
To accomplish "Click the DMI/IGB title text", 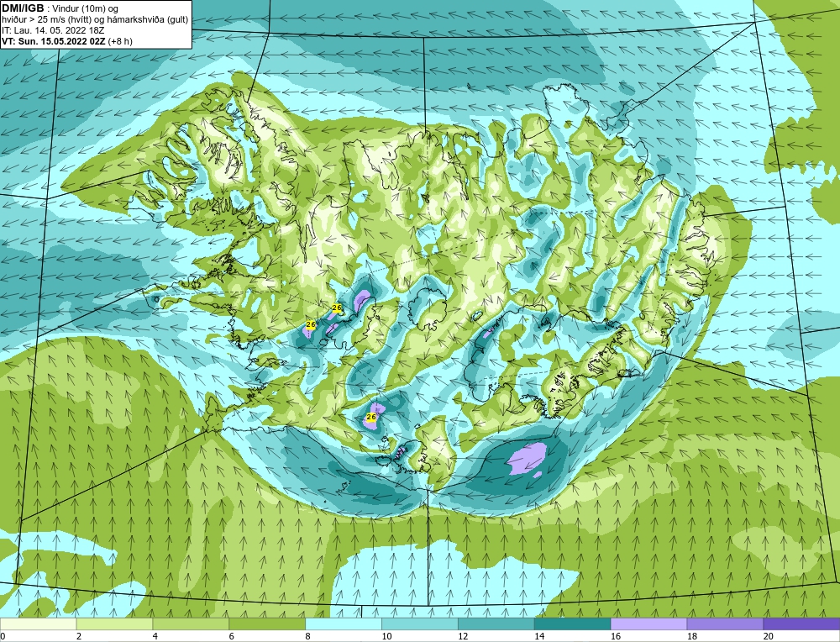I will tap(23, 8).
